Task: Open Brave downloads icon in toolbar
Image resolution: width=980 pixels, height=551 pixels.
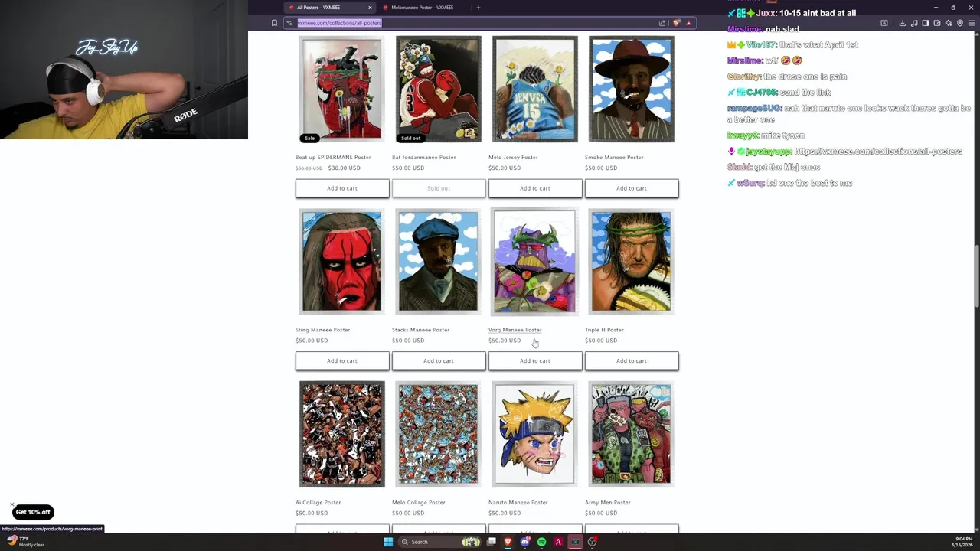Action: (903, 23)
